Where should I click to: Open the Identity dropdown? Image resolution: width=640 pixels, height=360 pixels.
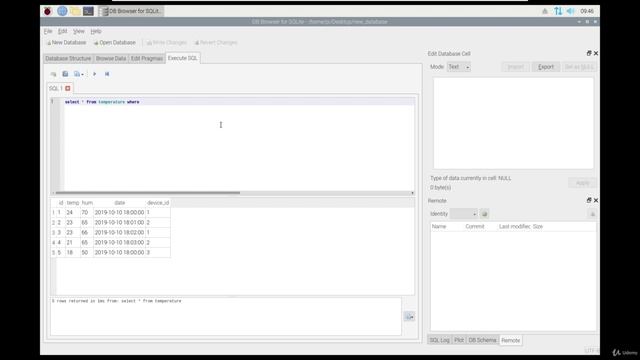463,213
